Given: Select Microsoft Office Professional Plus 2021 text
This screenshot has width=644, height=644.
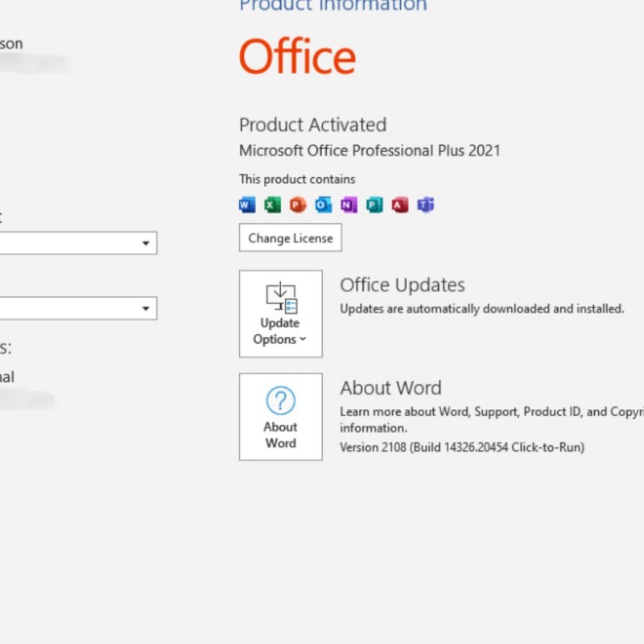Looking at the screenshot, I should [369, 151].
